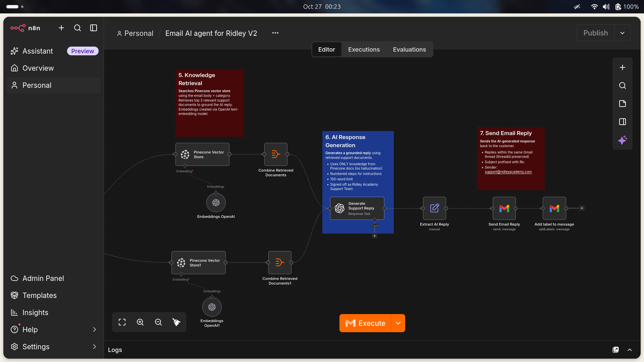644x362 pixels.
Task: Zoom in on canvas
Action: [x=140, y=322]
